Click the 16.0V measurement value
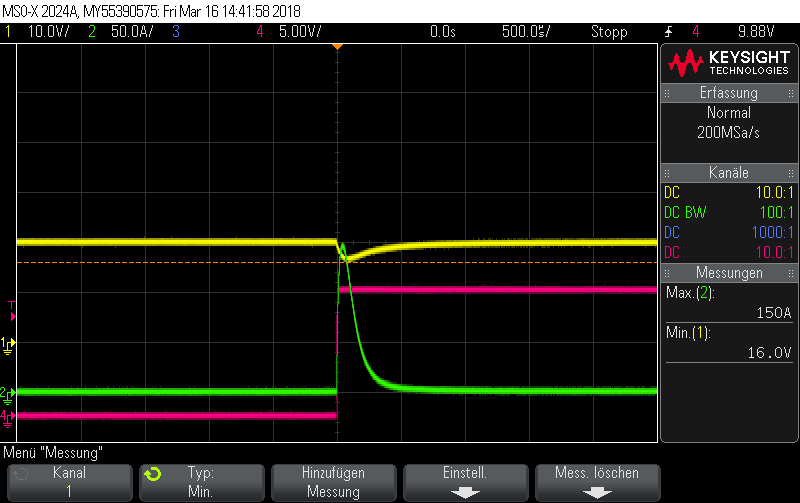Viewport: 800px width, 503px height. coord(769,353)
